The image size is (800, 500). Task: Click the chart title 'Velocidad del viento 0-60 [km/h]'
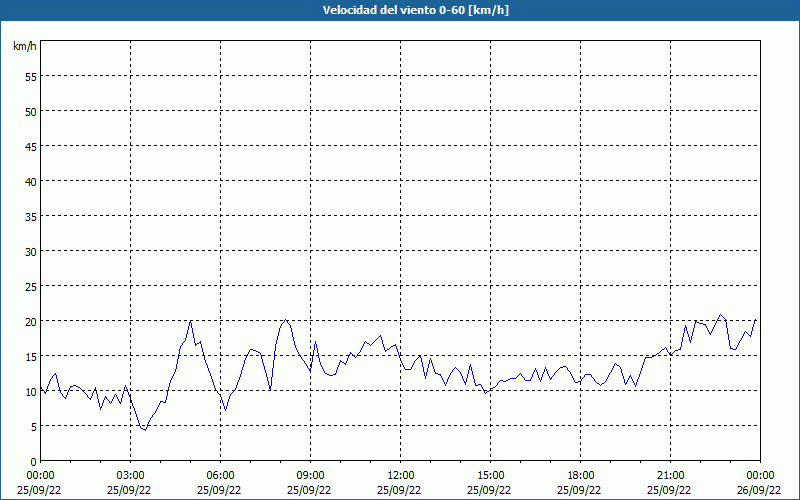(x=415, y=10)
